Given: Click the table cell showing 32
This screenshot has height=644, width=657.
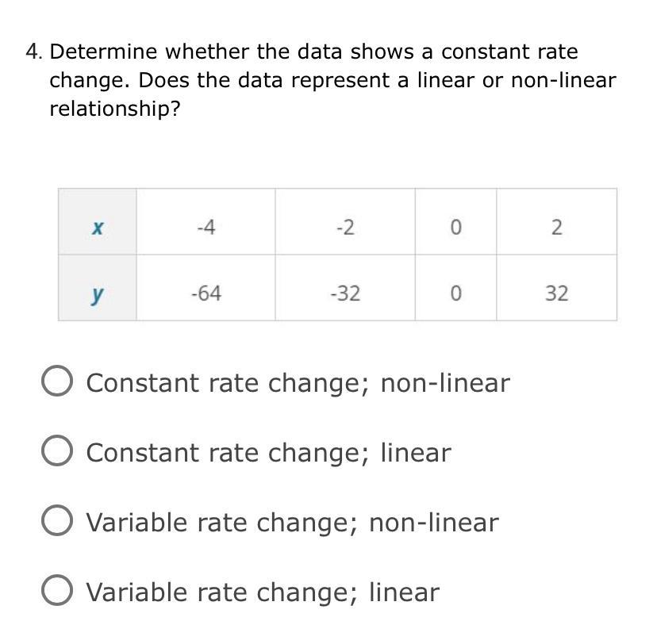Looking at the screenshot, I should 556,294.
